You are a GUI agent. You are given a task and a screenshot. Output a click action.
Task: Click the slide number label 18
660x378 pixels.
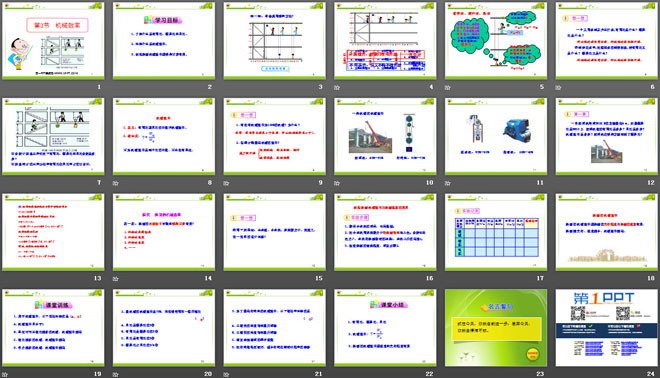(651, 278)
